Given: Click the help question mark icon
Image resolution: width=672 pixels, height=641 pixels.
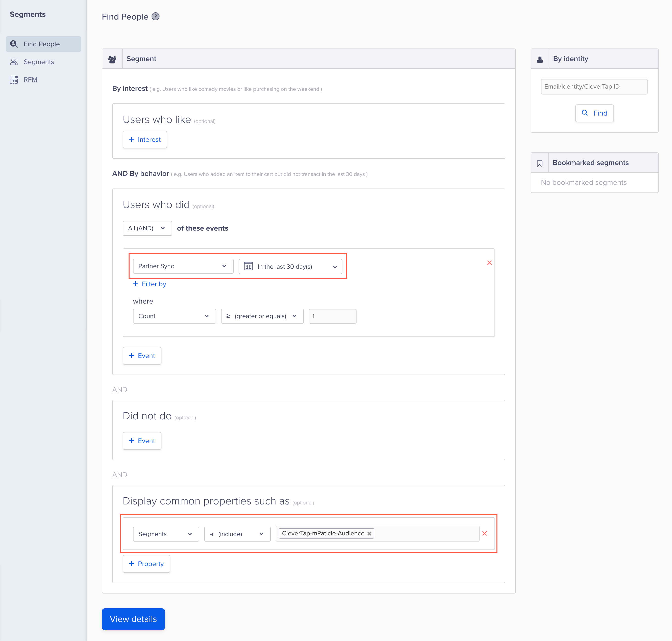Looking at the screenshot, I should 155,16.
